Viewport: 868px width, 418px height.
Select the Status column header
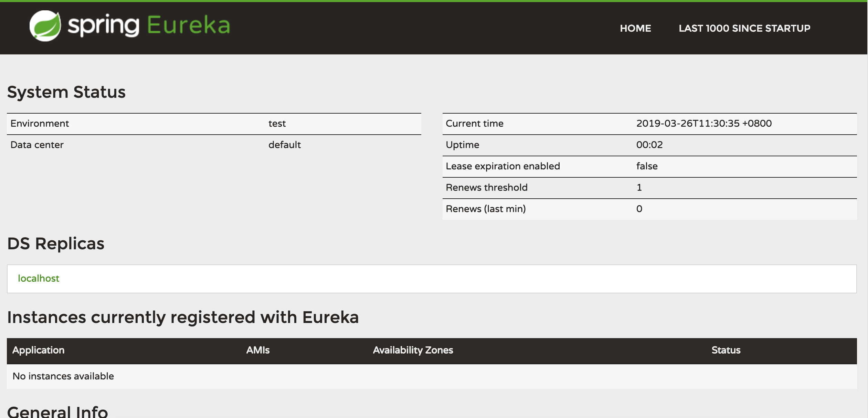point(726,350)
